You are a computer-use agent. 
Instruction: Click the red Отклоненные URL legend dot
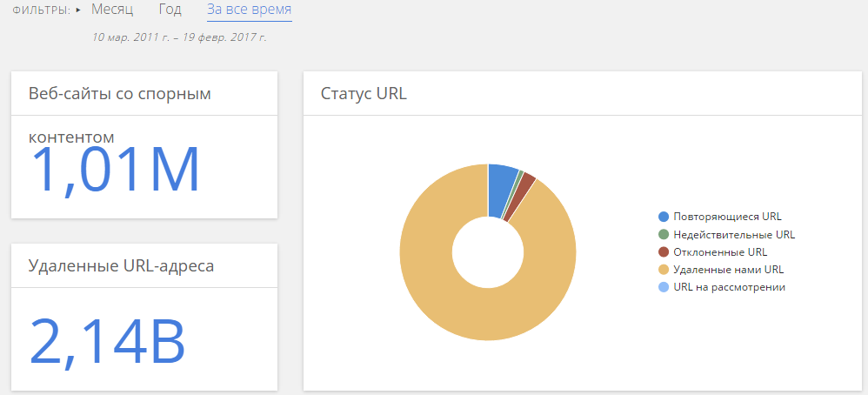(664, 252)
